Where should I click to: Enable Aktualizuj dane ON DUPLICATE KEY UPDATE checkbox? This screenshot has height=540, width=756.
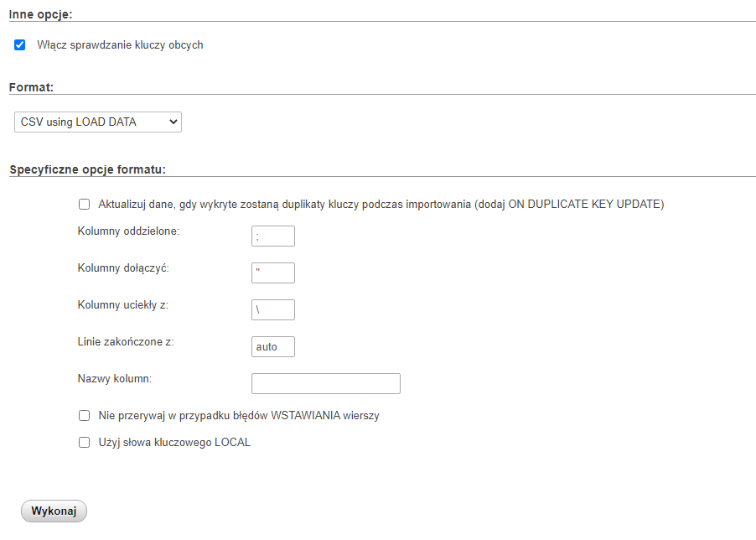point(85,205)
